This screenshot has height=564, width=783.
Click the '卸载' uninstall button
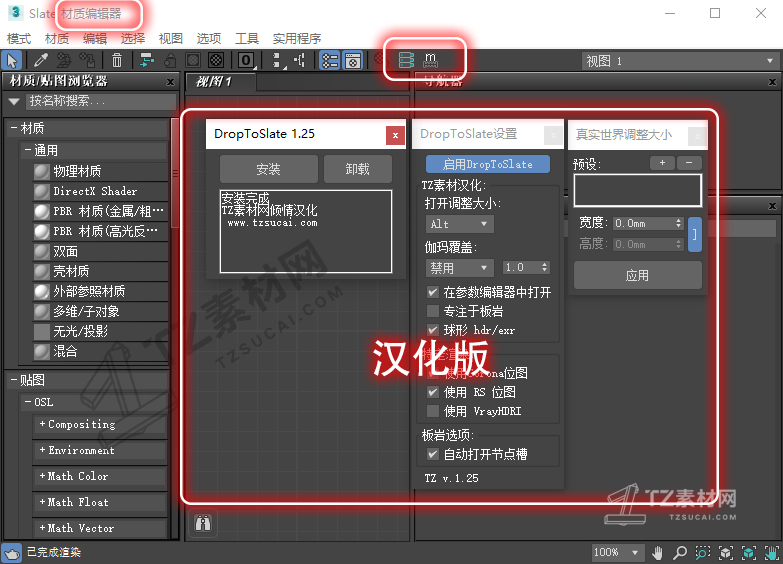[358, 169]
